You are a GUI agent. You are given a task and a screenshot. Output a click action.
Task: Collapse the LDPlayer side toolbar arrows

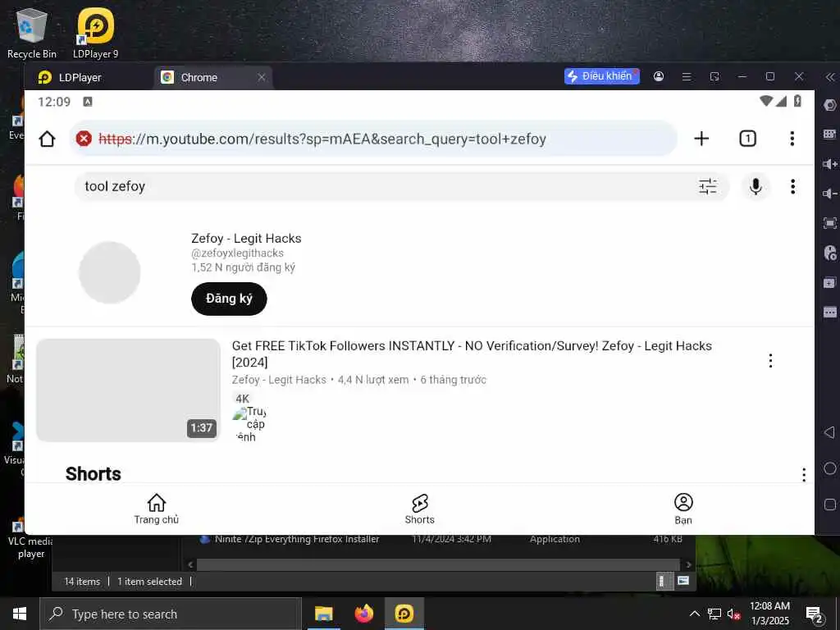830,77
